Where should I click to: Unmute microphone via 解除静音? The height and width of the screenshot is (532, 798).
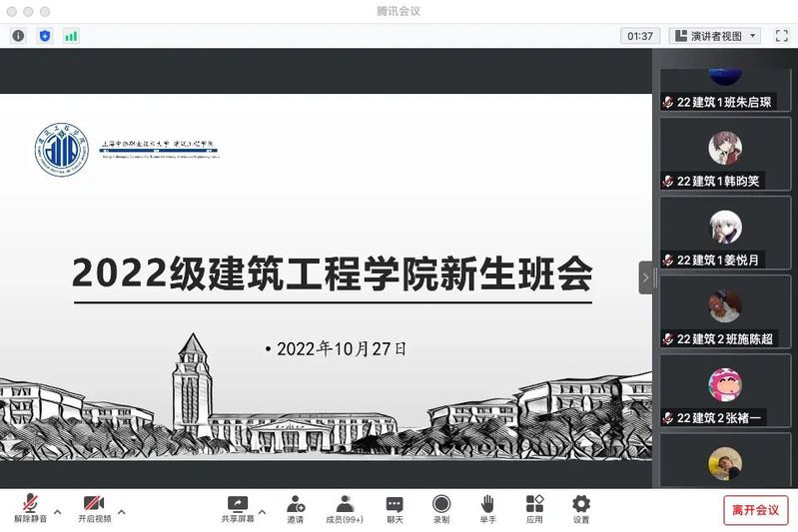coord(29,508)
